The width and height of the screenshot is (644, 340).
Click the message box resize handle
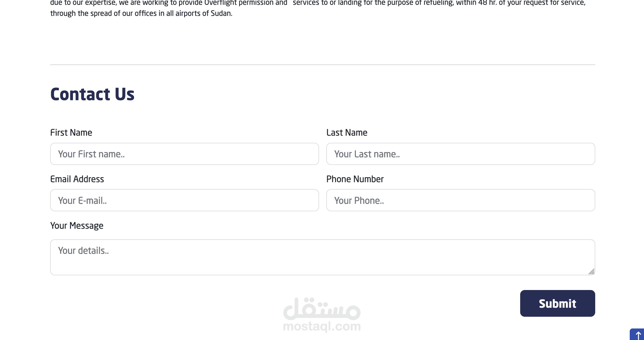[591, 271]
